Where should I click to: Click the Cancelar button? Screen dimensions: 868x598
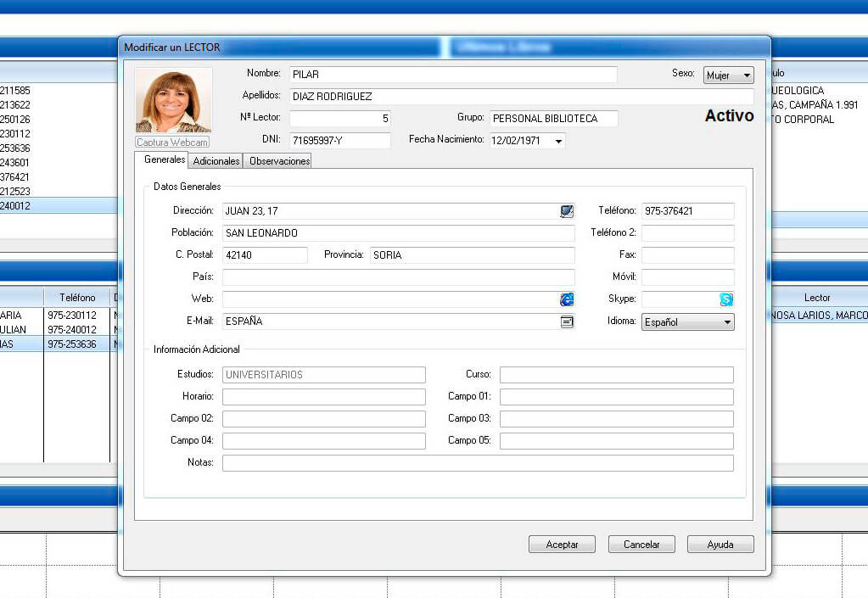pos(641,545)
